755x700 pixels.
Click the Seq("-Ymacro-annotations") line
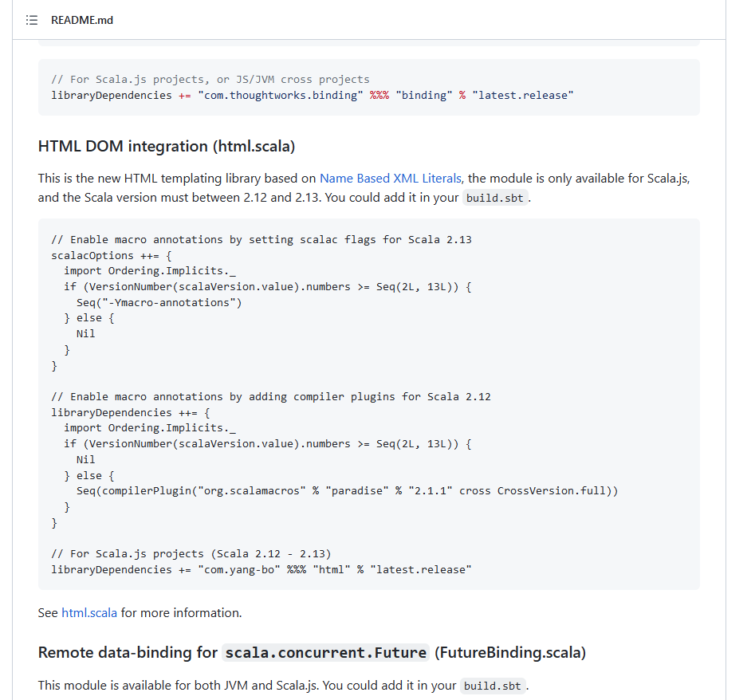coord(159,303)
